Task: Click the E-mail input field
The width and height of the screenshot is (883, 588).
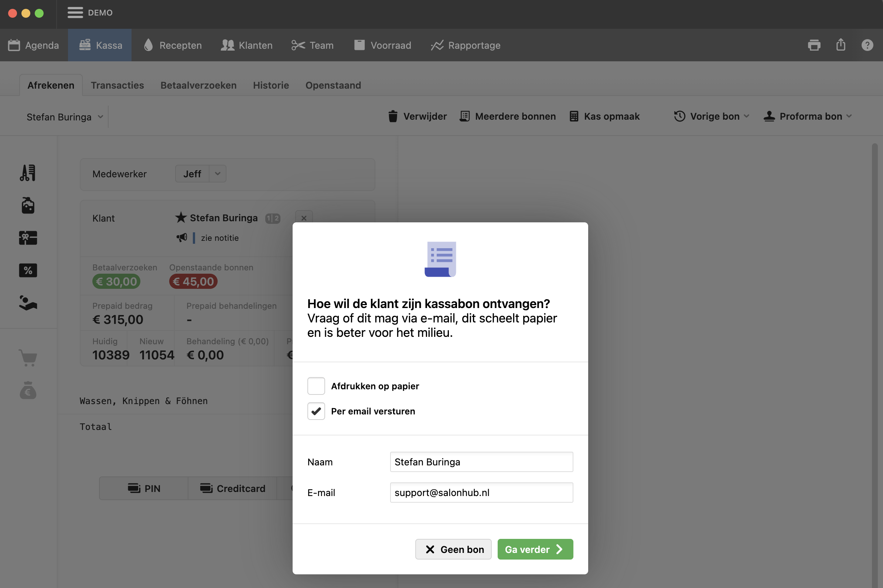Action: pos(481,492)
